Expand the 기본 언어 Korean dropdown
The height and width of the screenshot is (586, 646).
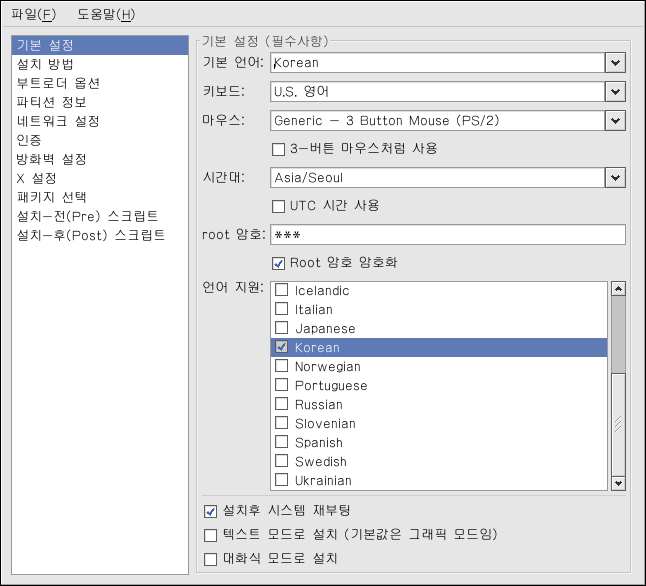pyautogui.click(x=614, y=63)
